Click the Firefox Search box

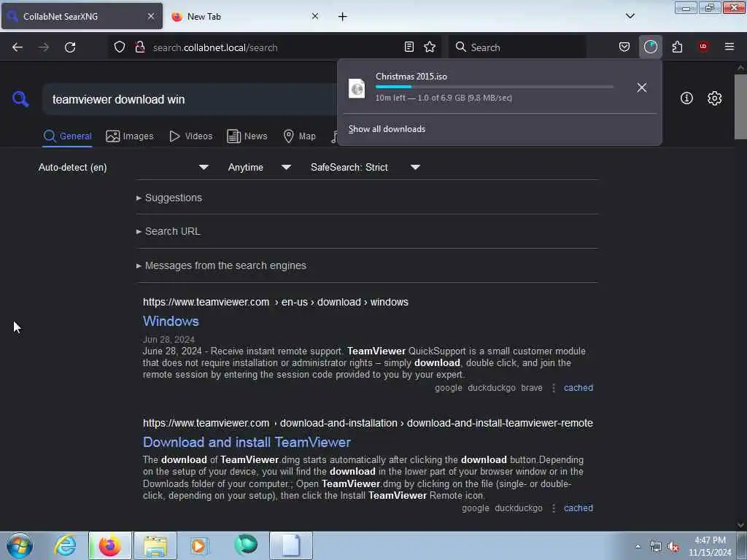pos(517,47)
